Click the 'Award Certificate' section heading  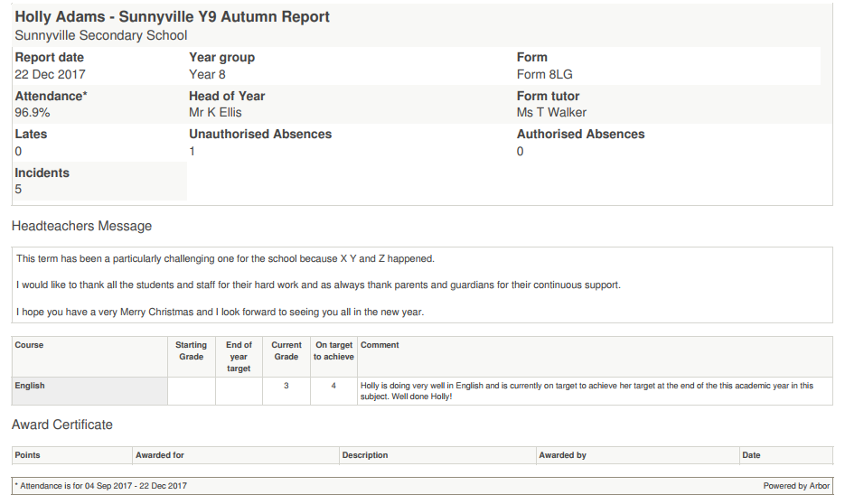pos(62,424)
